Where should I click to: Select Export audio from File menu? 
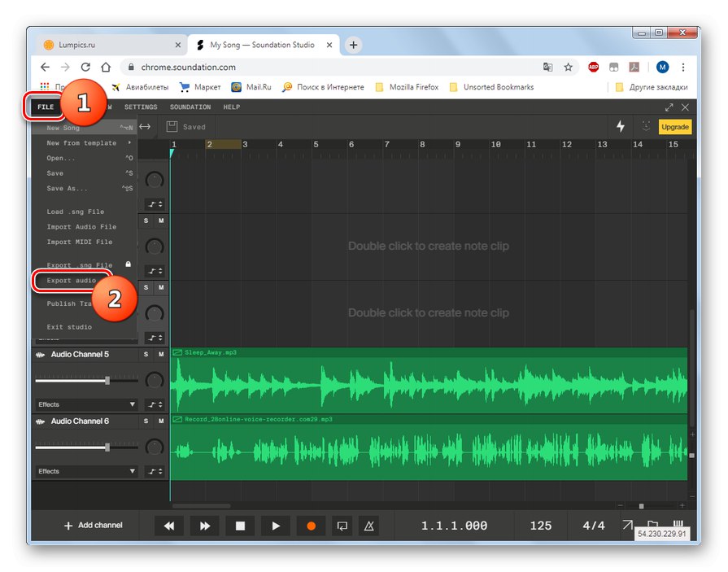(x=72, y=281)
